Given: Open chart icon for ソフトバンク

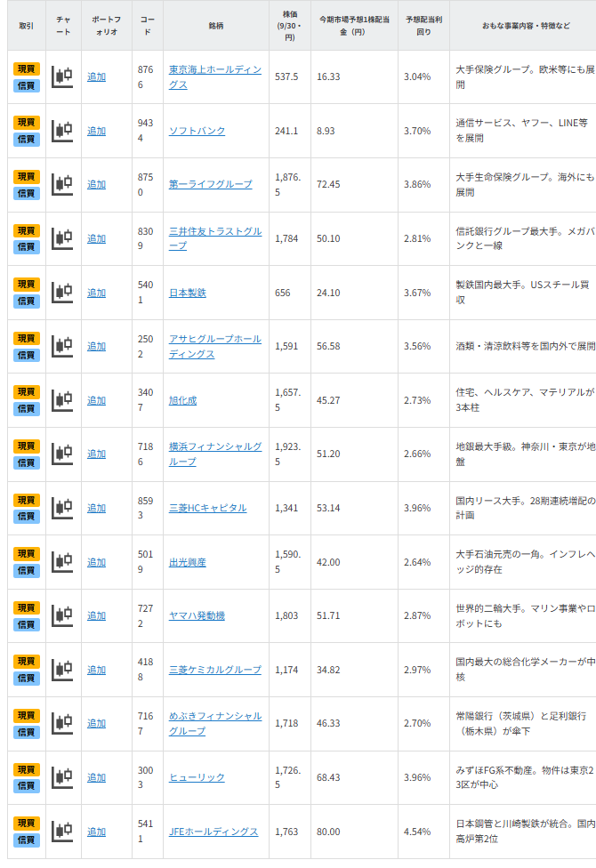Looking at the screenshot, I should 62,132.
